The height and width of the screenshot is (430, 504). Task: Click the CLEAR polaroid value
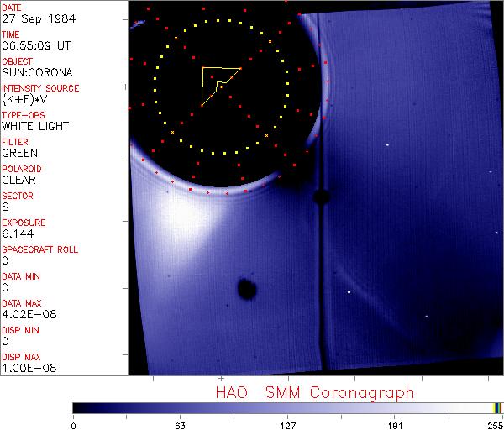[19, 180]
